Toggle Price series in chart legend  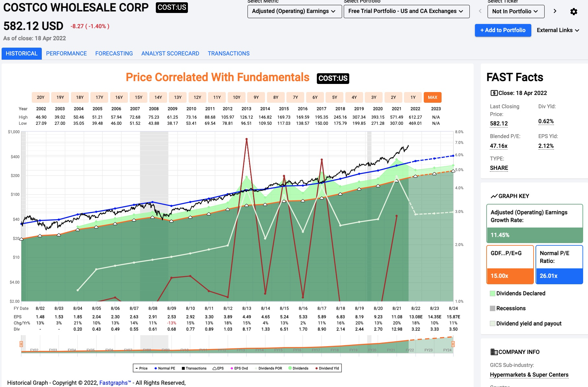[x=141, y=368]
